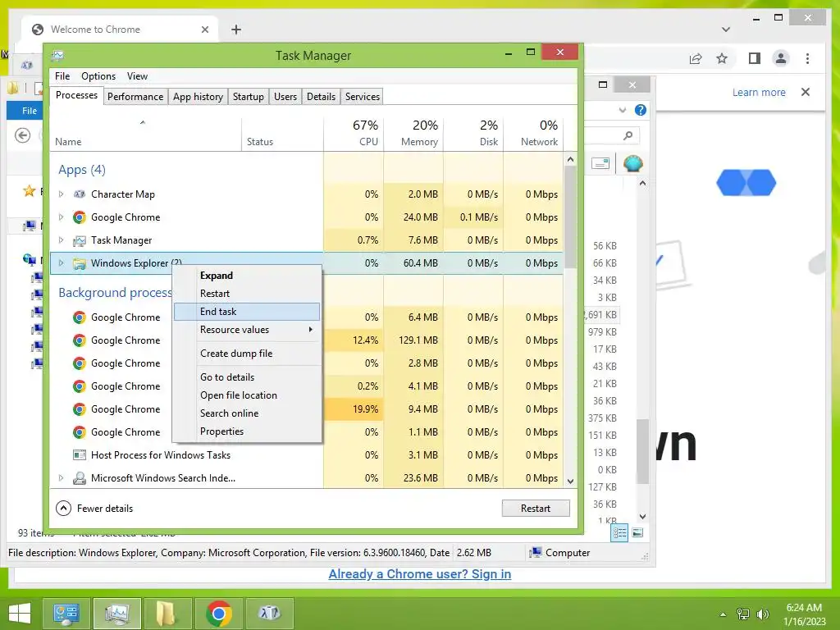Click Chrome's share page icon
This screenshot has width=840, height=630.
click(x=696, y=58)
